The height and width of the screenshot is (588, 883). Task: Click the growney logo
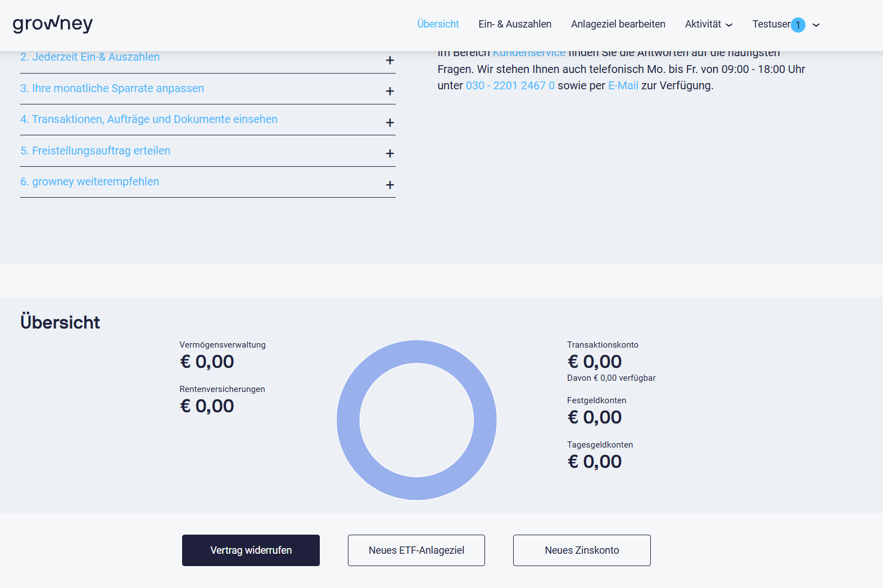52,24
